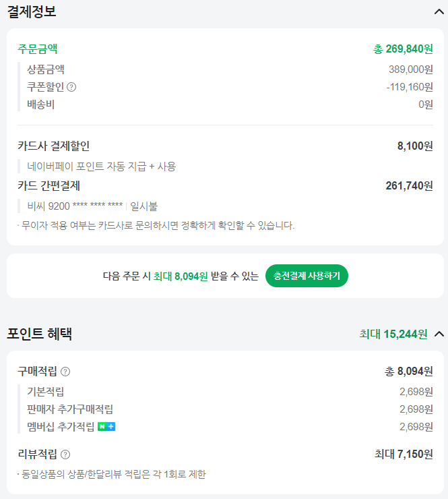Image resolution: width=448 pixels, height=499 pixels.
Task: Click the 총 269,840원 order total
Action: [403, 49]
